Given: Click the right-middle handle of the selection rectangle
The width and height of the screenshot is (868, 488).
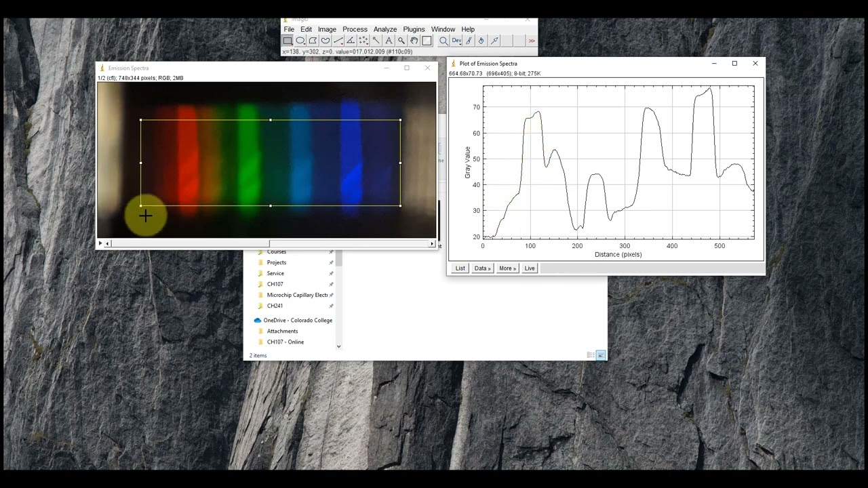Looking at the screenshot, I should click(400, 163).
